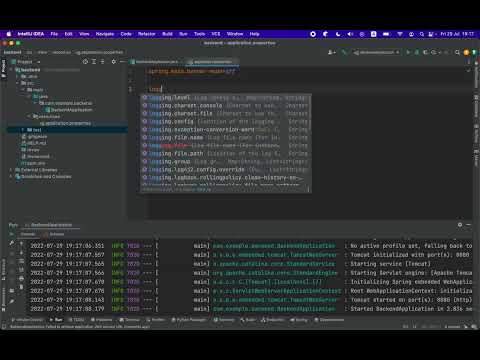Open Python Packages tool window button
This screenshot has height=360, width=480.
point(189,320)
